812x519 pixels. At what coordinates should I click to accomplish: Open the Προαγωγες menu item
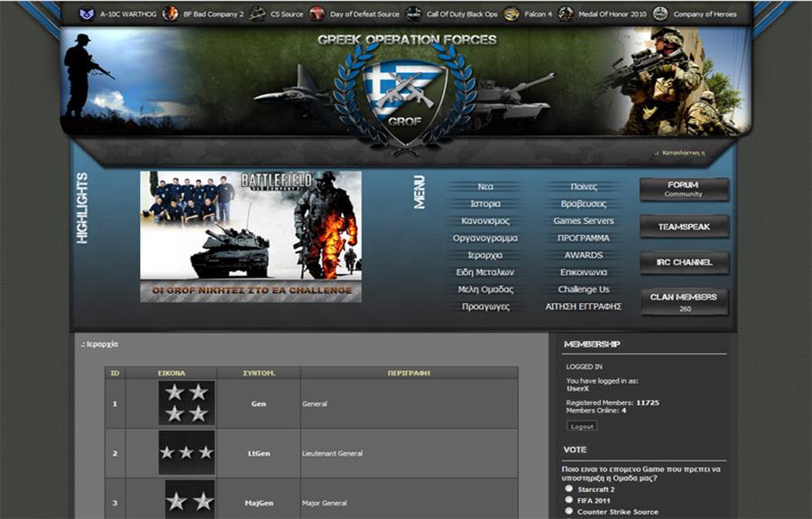[x=485, y=306]
